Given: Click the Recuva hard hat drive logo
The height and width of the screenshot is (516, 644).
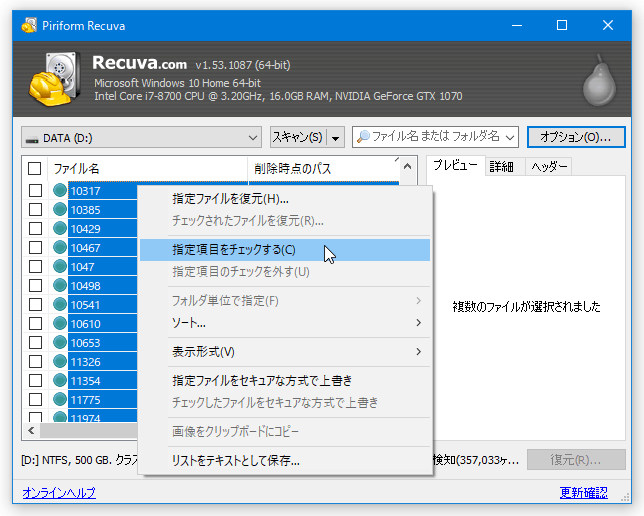Looking at the screenshot, I should click(55, 79).
